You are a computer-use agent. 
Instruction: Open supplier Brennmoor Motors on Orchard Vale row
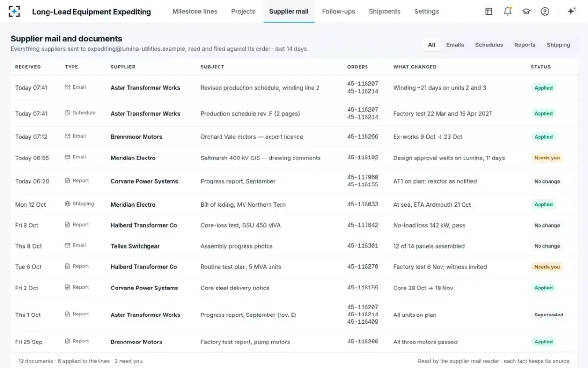point(136,137)
